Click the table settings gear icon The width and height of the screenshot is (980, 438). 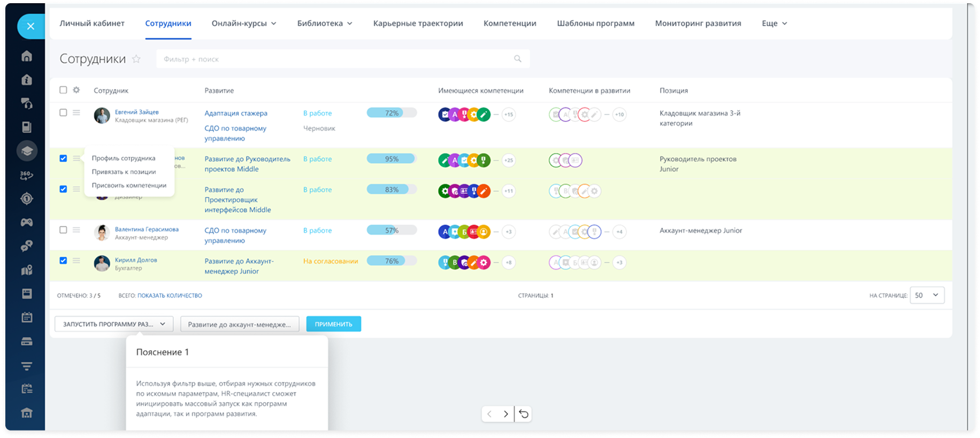point(76,90)
